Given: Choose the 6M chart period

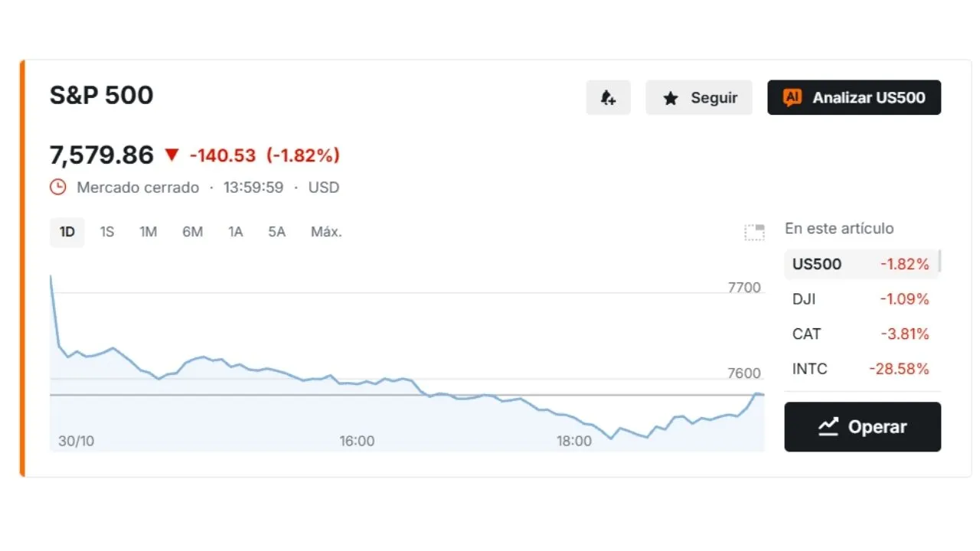Looking at the screenshot, I should point(192,232).
